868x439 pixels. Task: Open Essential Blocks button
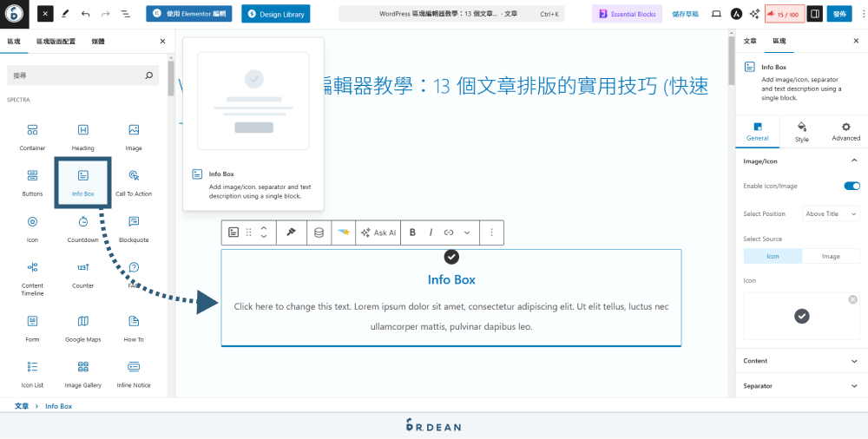pyautogui.click(x=628, y=14)
